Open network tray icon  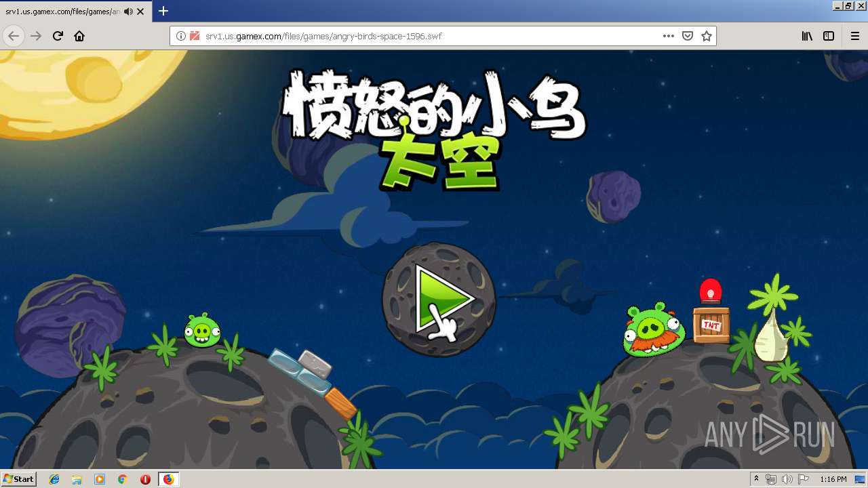tap(771, 479)
